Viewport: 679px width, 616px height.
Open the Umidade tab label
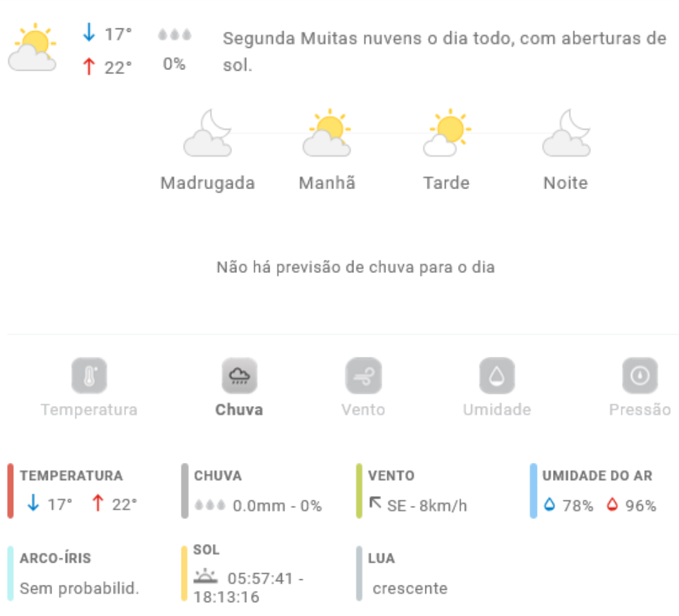click(x=497, y=410)
